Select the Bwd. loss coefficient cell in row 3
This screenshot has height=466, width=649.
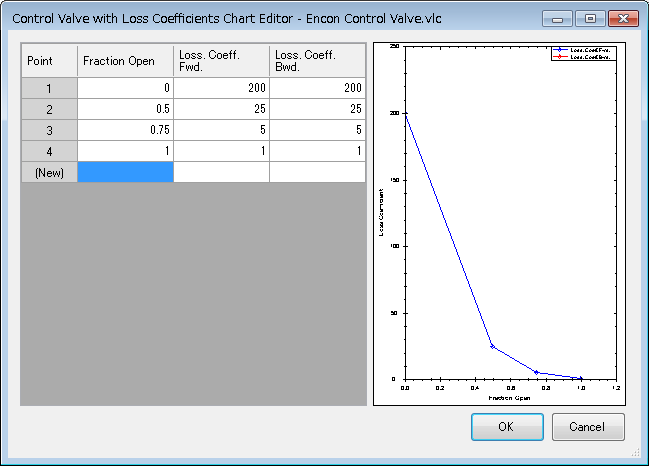[317, 130]
